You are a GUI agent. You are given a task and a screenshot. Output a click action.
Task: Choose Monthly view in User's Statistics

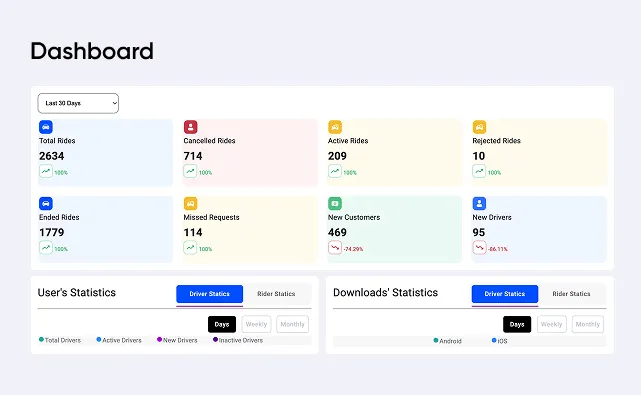tap(292, 324)
